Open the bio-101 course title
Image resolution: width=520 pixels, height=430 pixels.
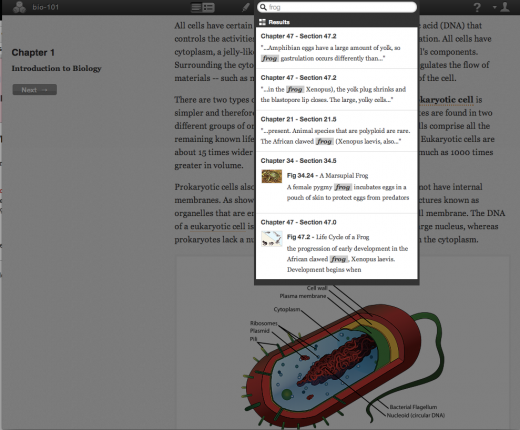[x=46, y=7]
